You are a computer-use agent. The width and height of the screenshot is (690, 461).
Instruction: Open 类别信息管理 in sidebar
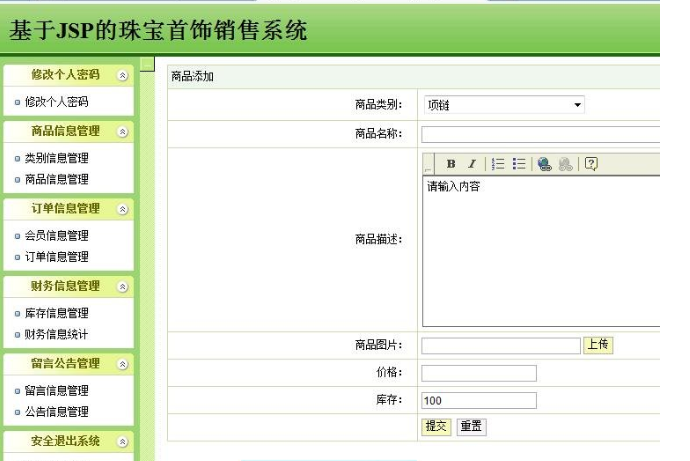(56, 158)
